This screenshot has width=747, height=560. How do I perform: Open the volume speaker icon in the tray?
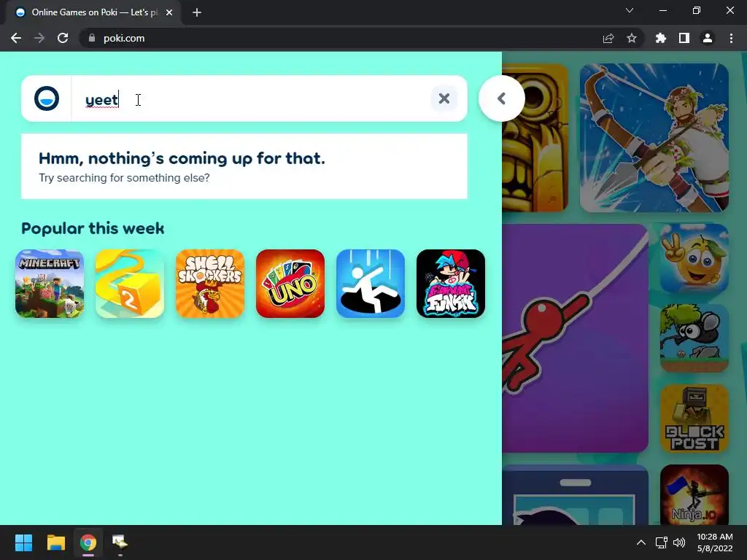coord(679,542)
